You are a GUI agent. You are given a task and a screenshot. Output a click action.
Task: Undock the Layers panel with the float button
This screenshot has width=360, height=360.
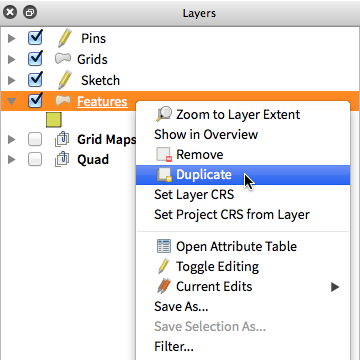pos(30,13)
